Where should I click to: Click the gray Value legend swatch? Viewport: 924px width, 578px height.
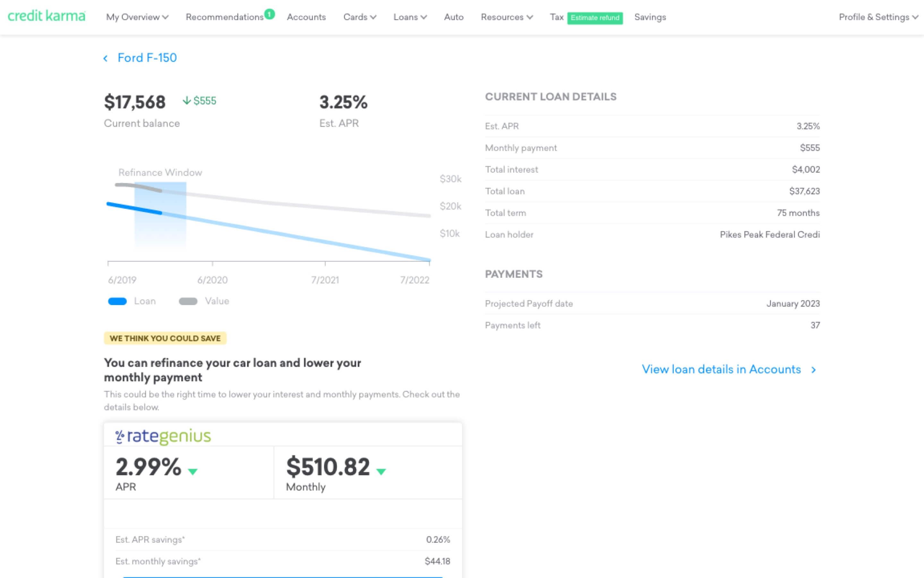[x=188, y=301]
